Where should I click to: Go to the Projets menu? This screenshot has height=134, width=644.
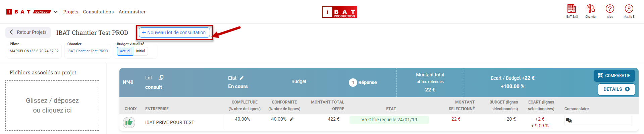pyautogui.click(x=70, y=12)
